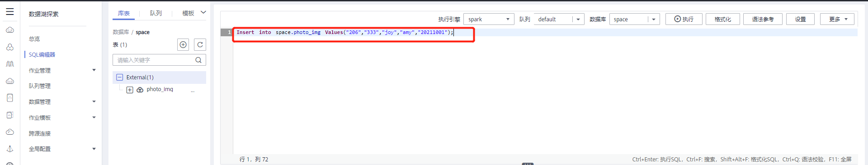Click the 格式化 button
Screen dimensions: 868x165
tap(723, 19)
